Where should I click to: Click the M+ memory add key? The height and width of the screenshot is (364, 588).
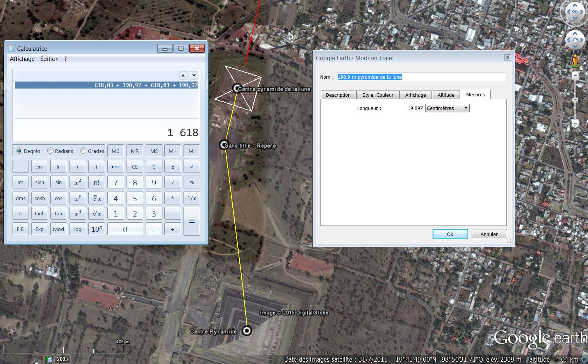(x=173, y=151)
